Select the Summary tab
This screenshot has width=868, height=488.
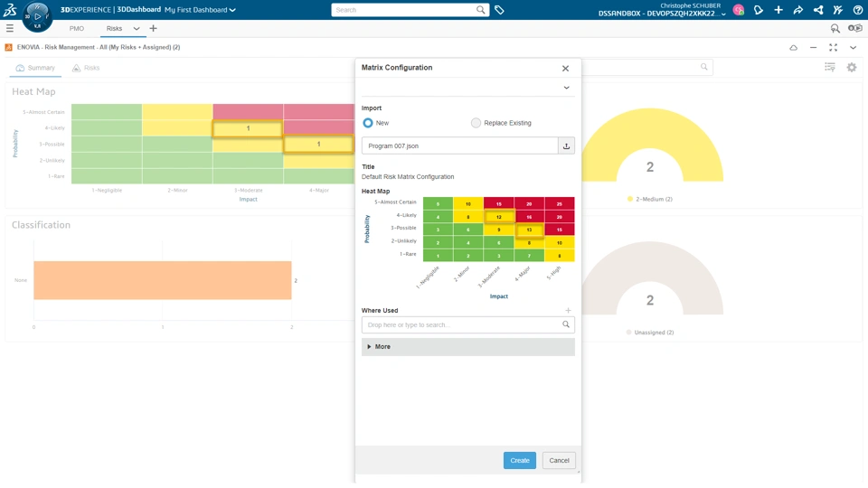(35, 68)
